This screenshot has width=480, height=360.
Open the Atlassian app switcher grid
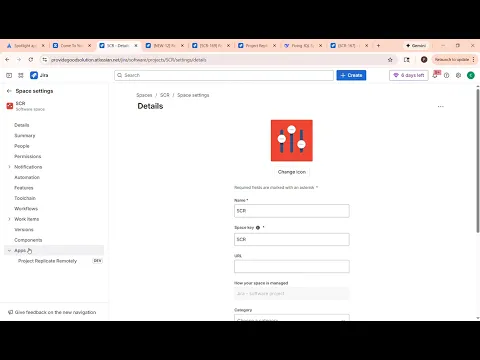point(21,75)
